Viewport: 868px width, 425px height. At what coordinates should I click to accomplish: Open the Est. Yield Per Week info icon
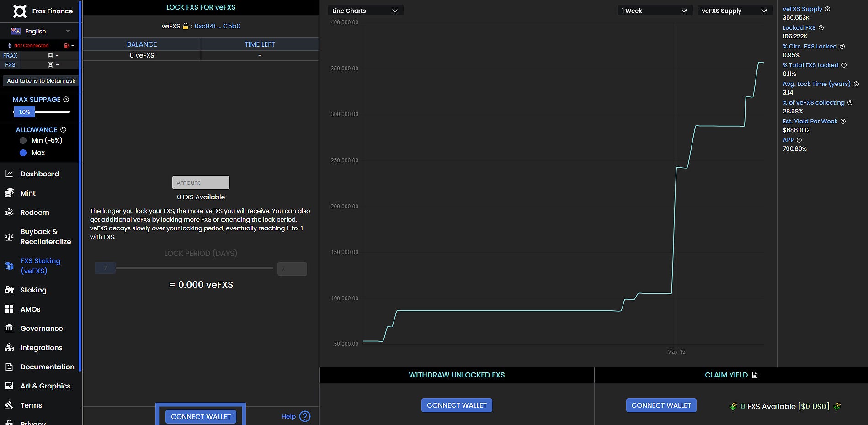tap(843, 122)
